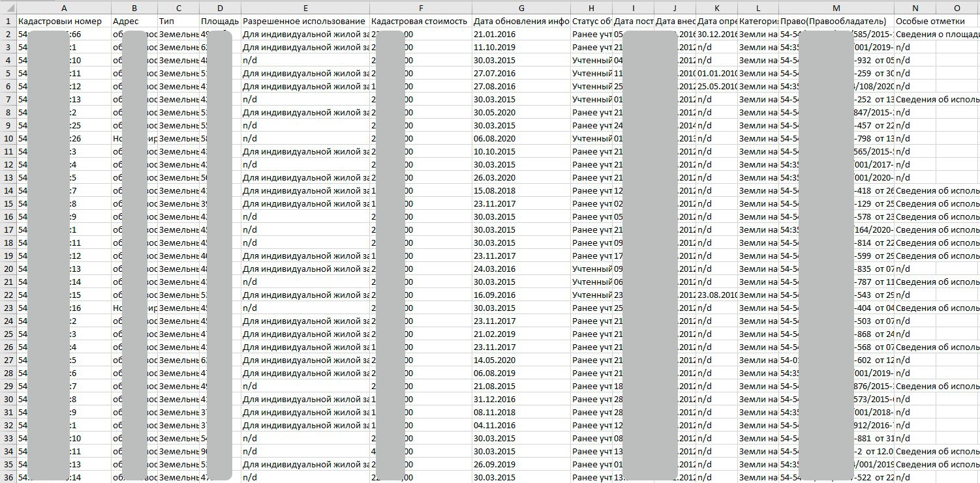The image size is (980, 483).
Task: Select entire row 23 via row number
Action: 8,308
